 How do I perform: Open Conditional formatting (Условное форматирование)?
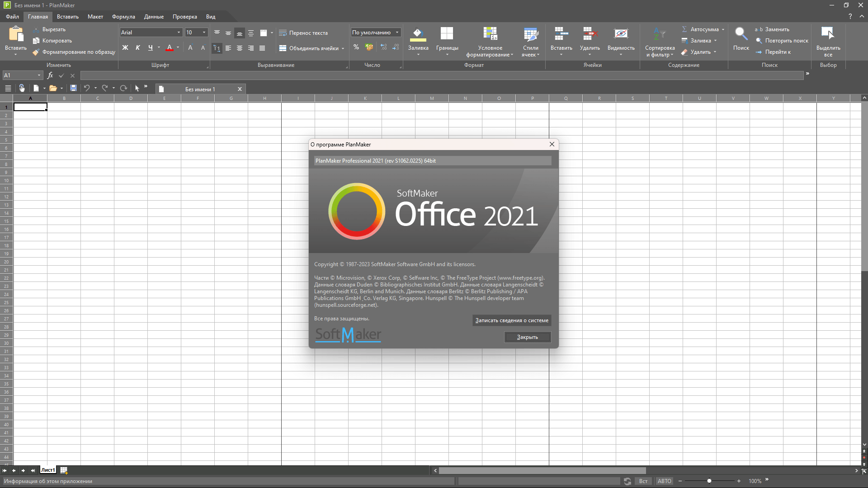[x=490, y=42]
